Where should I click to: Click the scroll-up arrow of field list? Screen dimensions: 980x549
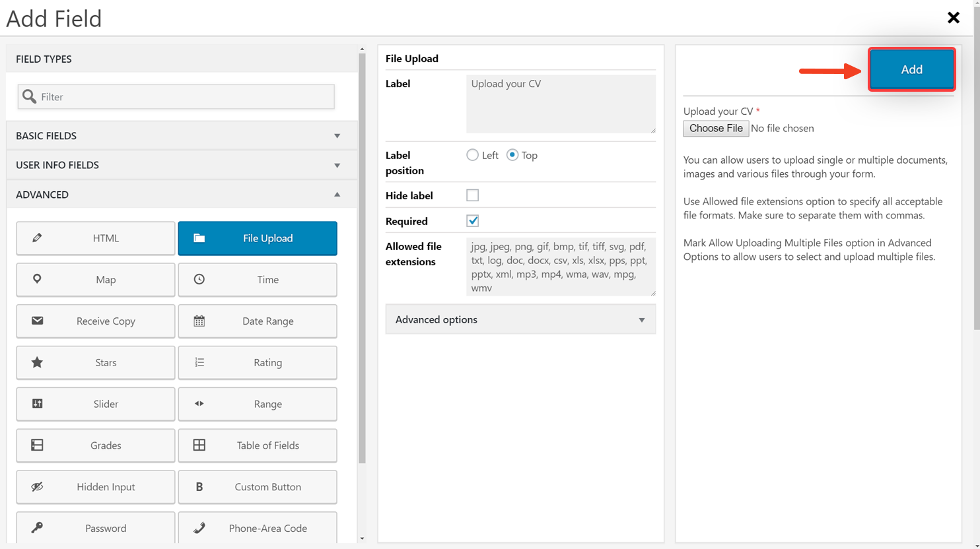tap(362, 49)
